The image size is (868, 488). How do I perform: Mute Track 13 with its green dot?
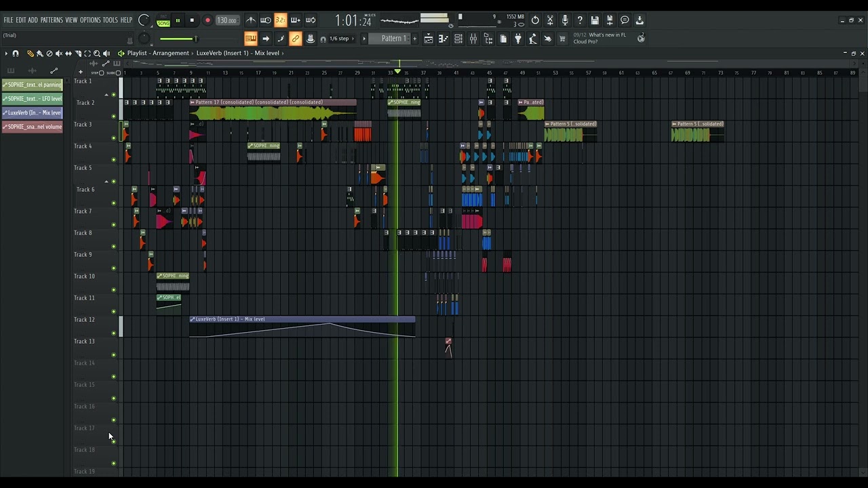[113, 355]
